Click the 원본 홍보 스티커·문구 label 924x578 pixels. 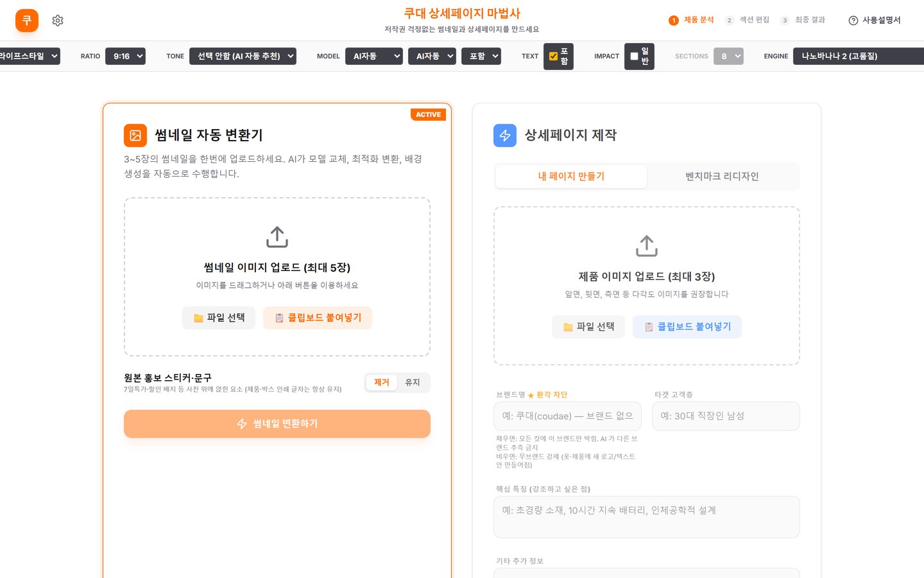coord(167,378)
